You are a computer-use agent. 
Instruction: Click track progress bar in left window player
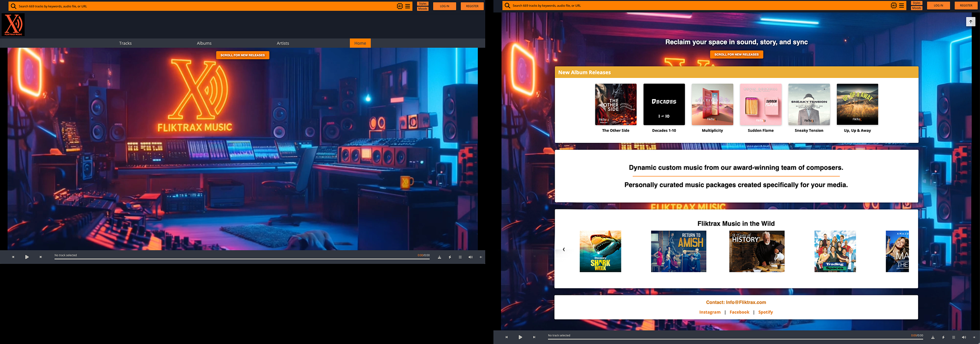tap(242, 259)
